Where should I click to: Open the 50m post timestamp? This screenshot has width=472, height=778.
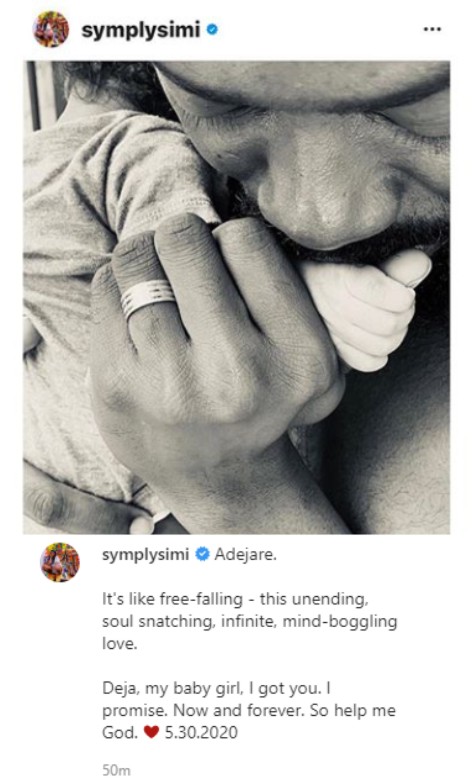(x=116, y=770)
